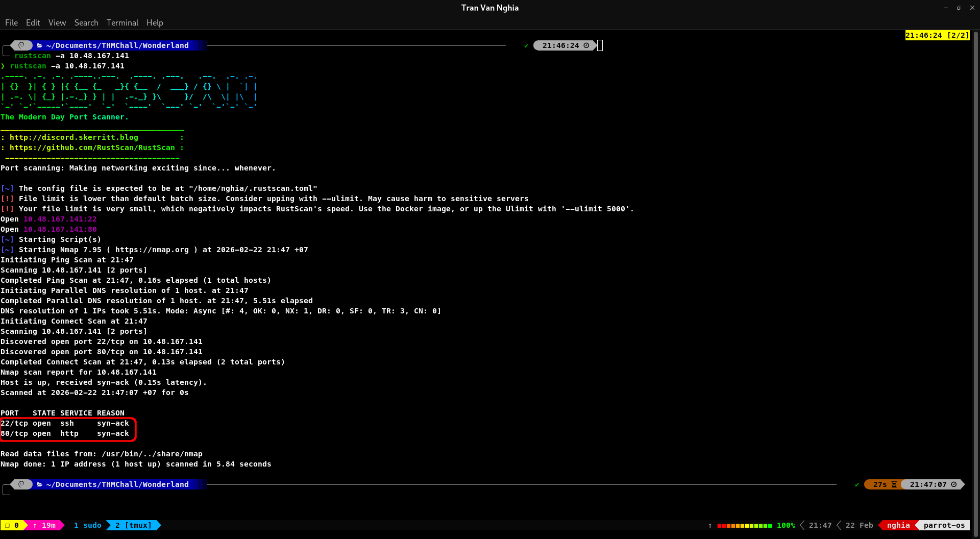Open the View menu
Image resolution: width=980 pixels, height=539 pixels.
click(57, 22)
